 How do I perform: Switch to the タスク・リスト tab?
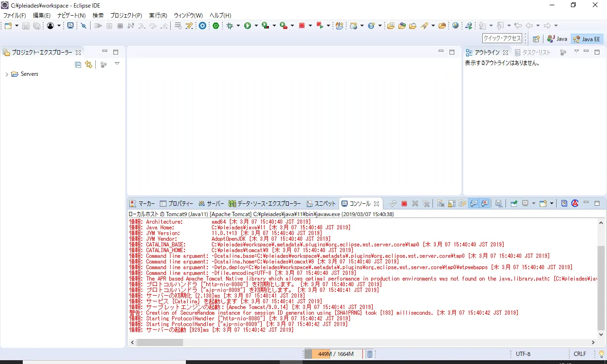click(533, 53)
